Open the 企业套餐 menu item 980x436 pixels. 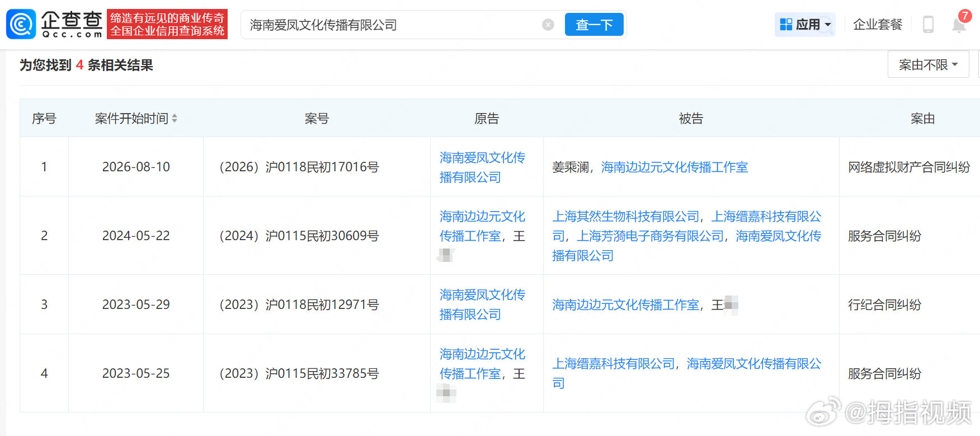click(x=878, y=25)
